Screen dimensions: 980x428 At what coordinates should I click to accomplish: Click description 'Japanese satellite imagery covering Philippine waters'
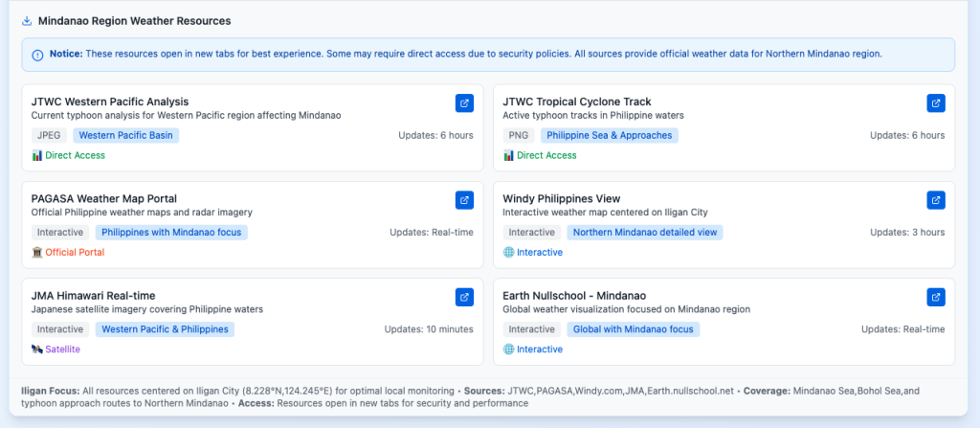(x=147, y=309)
